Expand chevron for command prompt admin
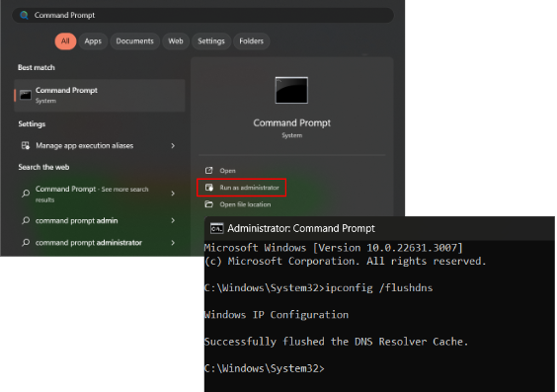 173,220
